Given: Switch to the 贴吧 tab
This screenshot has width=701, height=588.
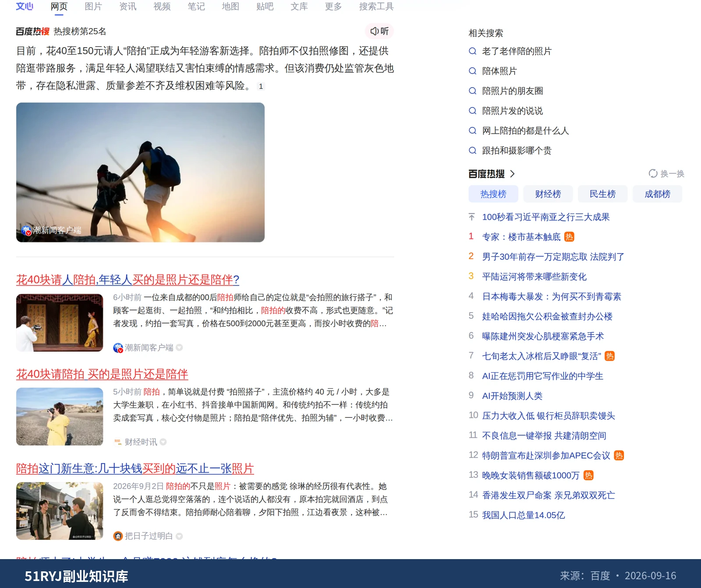Looking at the screenshot, I should click(265, 7).
